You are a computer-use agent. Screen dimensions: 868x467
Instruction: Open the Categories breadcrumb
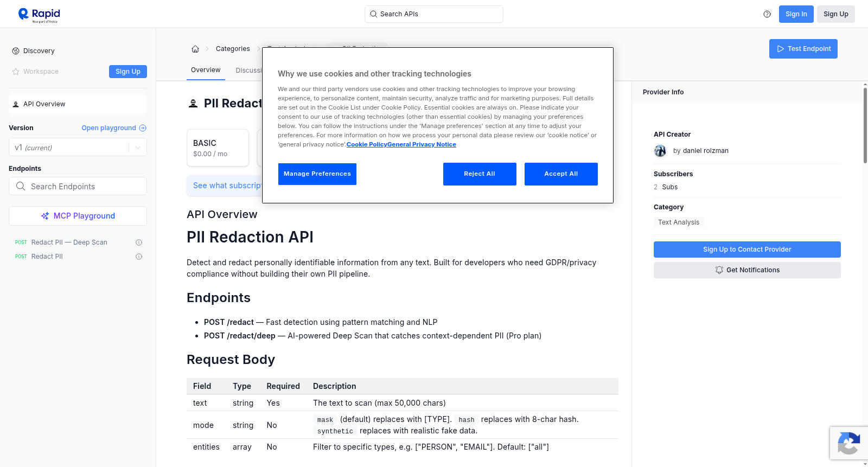[233, 49]
